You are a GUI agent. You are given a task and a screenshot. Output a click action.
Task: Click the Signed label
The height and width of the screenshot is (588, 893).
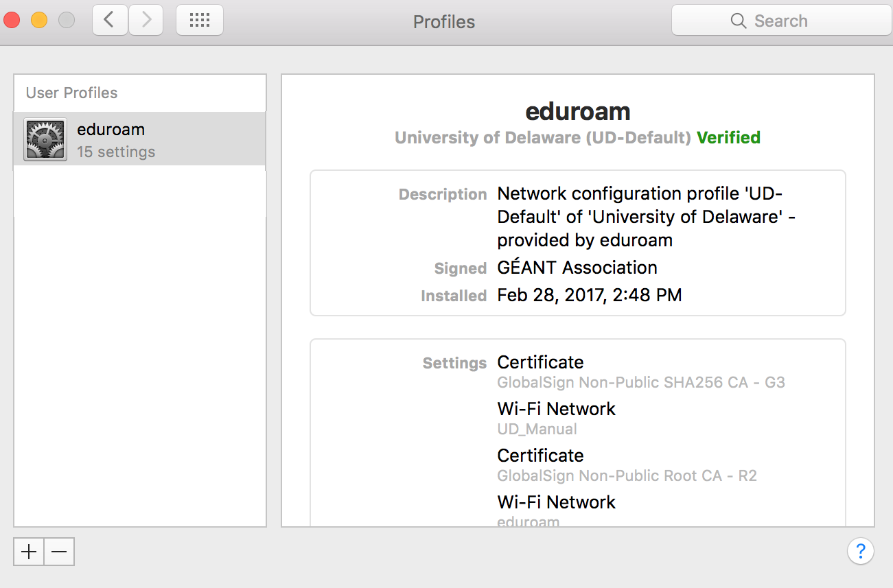point(461,268)
